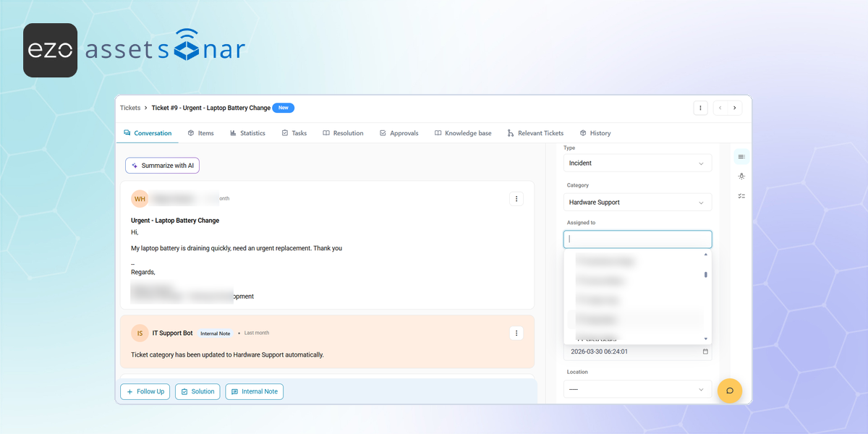Click the Solution button
The height and width of the screenshot is (434, 868).
tap(197, 391)
